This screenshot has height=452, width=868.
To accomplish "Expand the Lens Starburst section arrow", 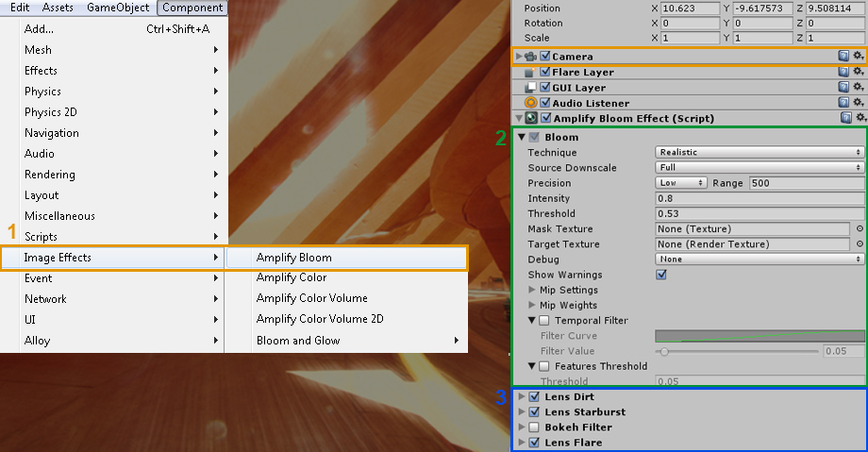I will [522, 412].
